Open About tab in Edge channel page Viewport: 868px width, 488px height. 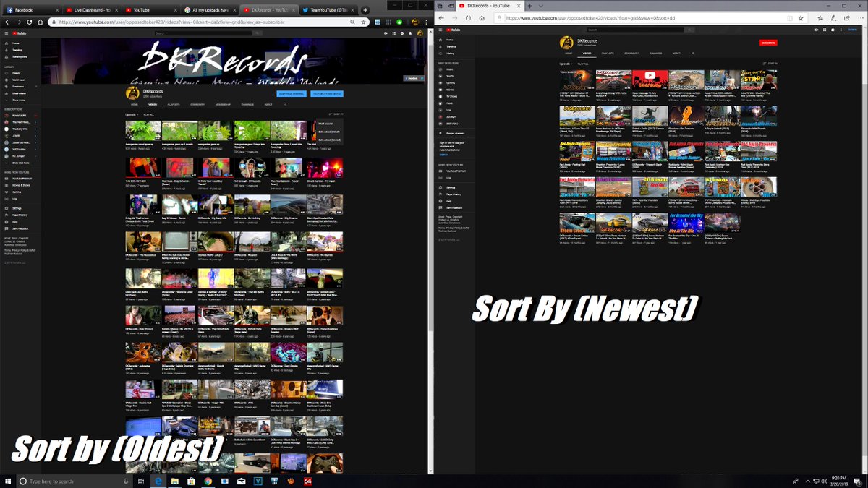click(x=676, y=53)
